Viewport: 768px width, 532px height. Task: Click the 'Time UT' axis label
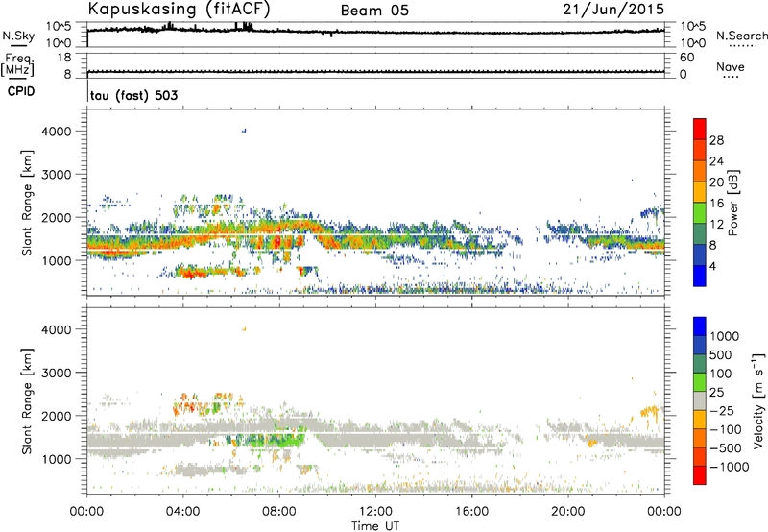coord(375,526)
